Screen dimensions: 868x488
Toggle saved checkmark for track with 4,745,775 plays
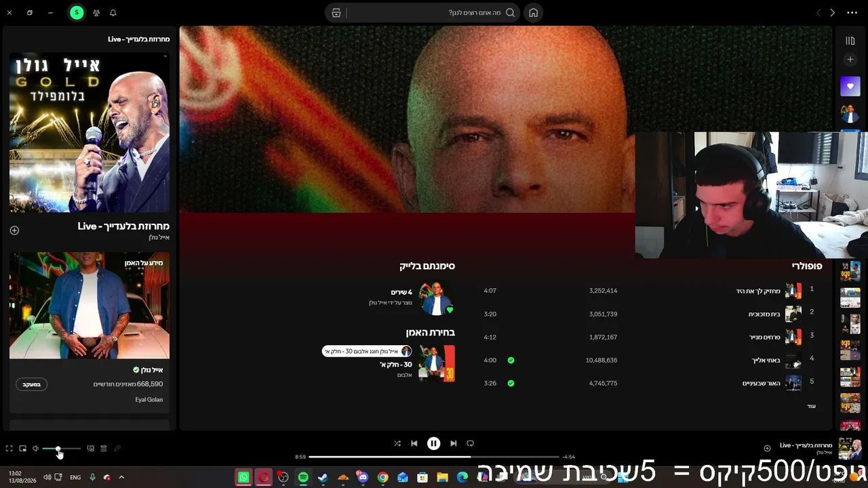pos(511,384)
